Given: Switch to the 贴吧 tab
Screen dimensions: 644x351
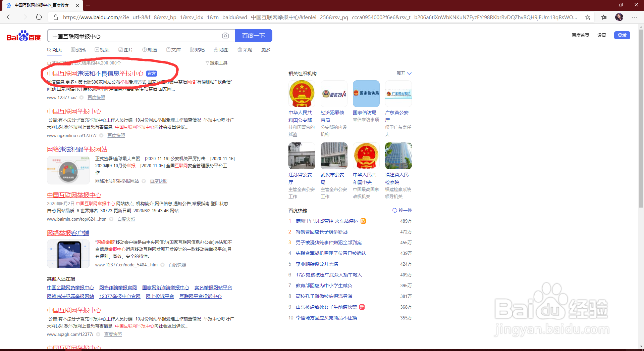Looking at the screenshot, I should pyautogui.click(x=197, y=50).
